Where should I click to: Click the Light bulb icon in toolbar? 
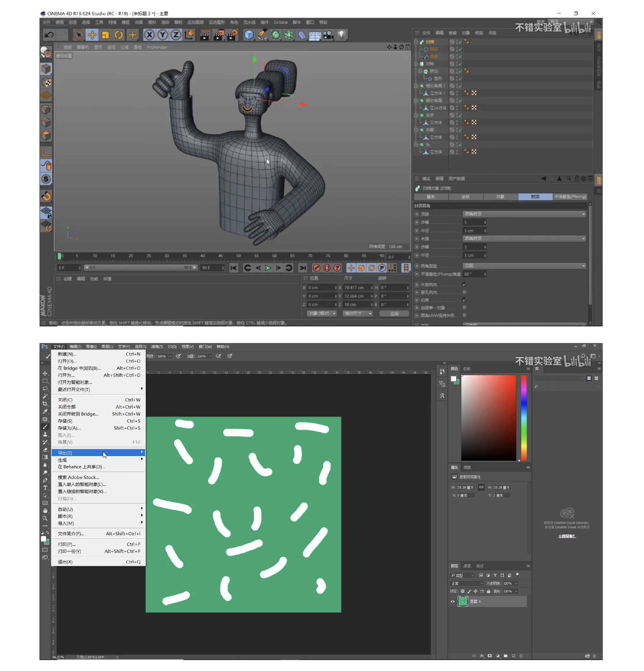click(341, 35)
